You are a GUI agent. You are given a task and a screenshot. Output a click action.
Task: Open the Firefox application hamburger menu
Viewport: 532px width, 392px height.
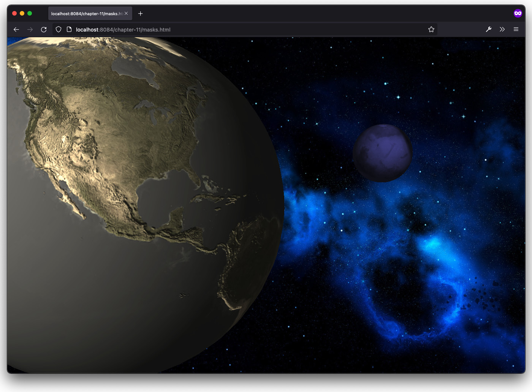point(516,29)
